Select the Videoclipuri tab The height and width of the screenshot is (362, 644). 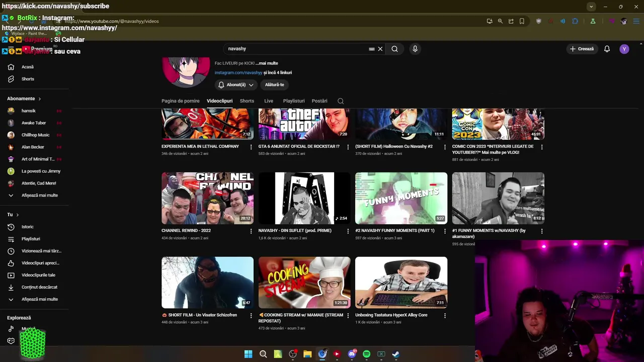pyautogui.click(x=219, y=101)
